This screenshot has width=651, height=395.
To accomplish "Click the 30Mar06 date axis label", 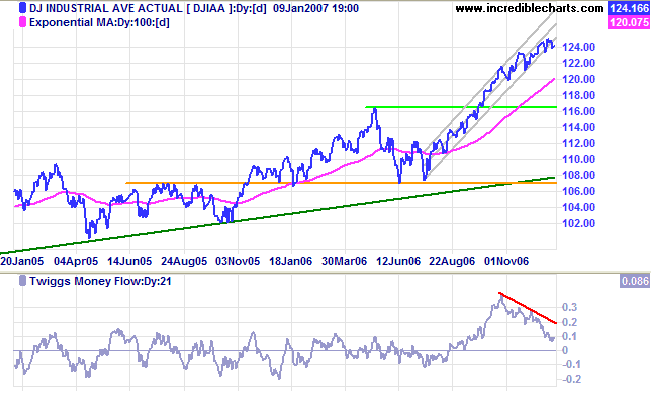I will 345,261.
